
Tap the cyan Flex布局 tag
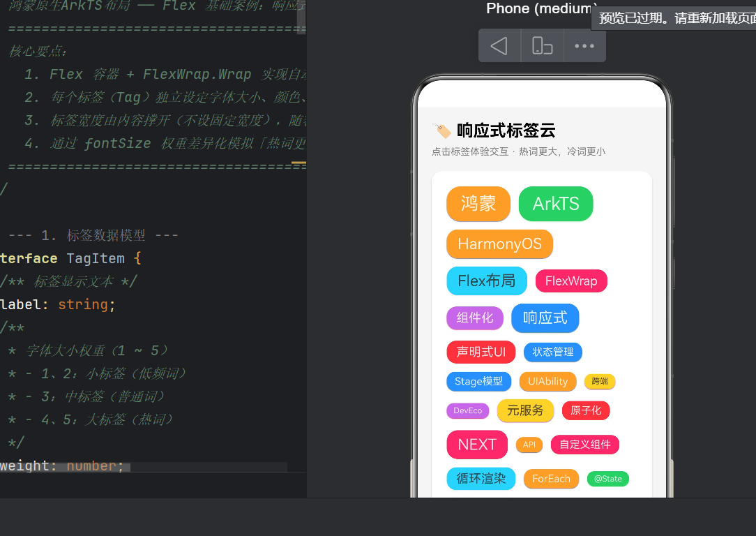tap(487, 281)
